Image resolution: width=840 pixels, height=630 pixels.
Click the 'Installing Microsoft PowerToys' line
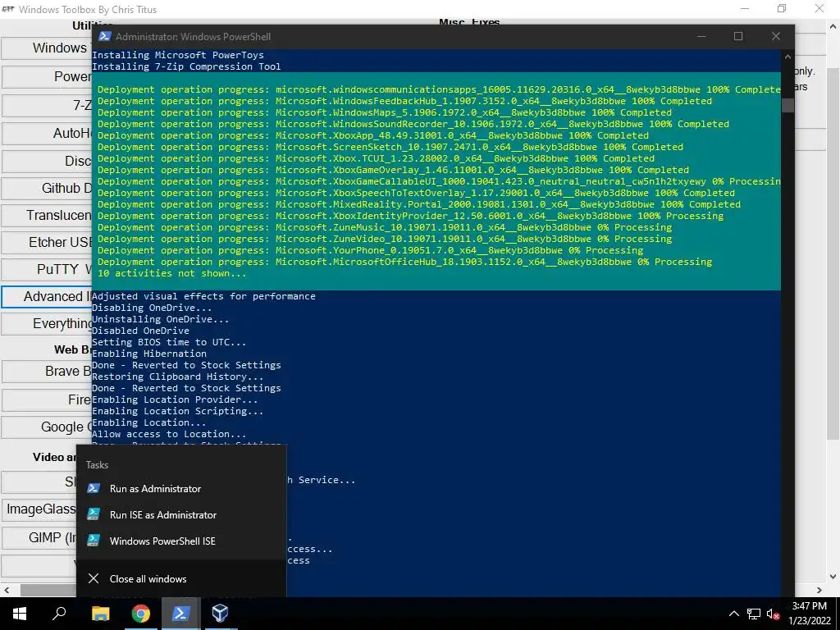178,55
